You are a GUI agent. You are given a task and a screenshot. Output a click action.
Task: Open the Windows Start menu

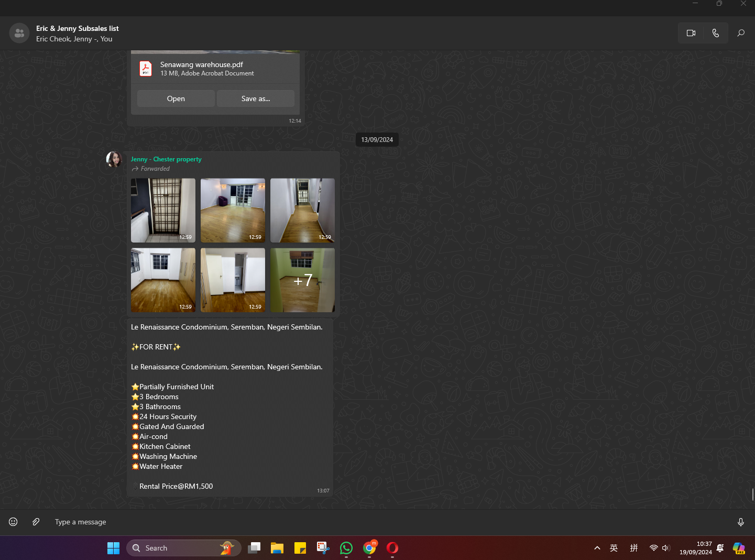pos(113,548)
